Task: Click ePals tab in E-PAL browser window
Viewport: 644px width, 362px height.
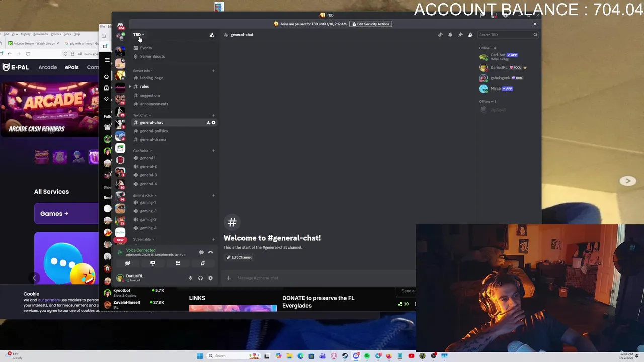Action: pos(72,67)
